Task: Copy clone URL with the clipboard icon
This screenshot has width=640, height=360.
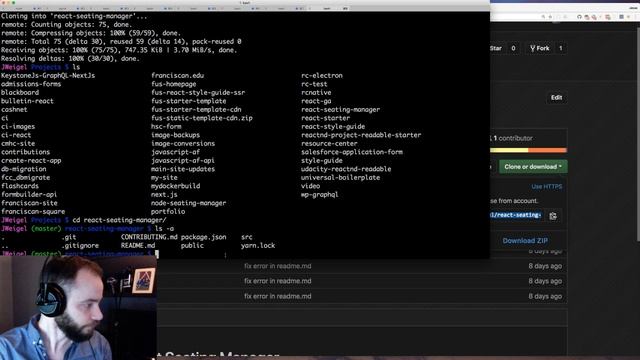Action: (553, 216)
